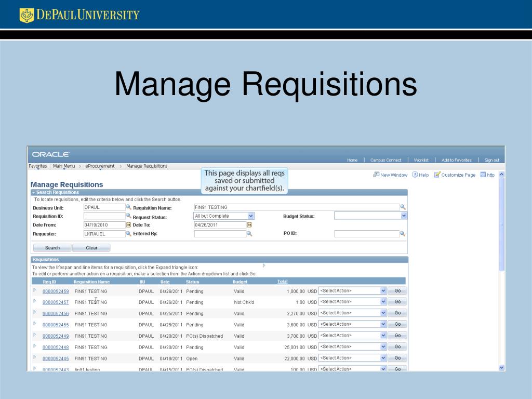Expand requisition 0000052459 triangle
This screenshot has height=399, width=532.
tap(35, 290)
